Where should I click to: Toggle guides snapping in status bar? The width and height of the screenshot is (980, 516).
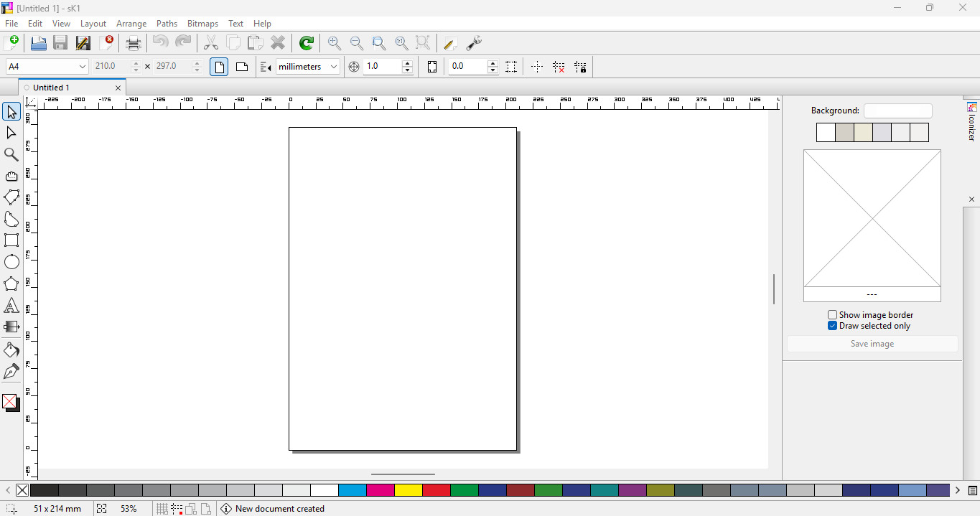[177, 509]
